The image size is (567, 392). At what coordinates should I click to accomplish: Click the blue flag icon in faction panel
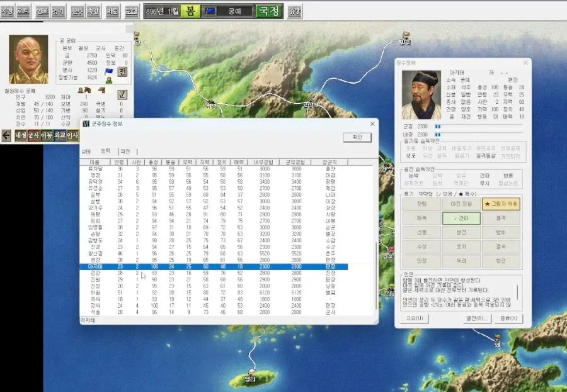click(108, 71)
